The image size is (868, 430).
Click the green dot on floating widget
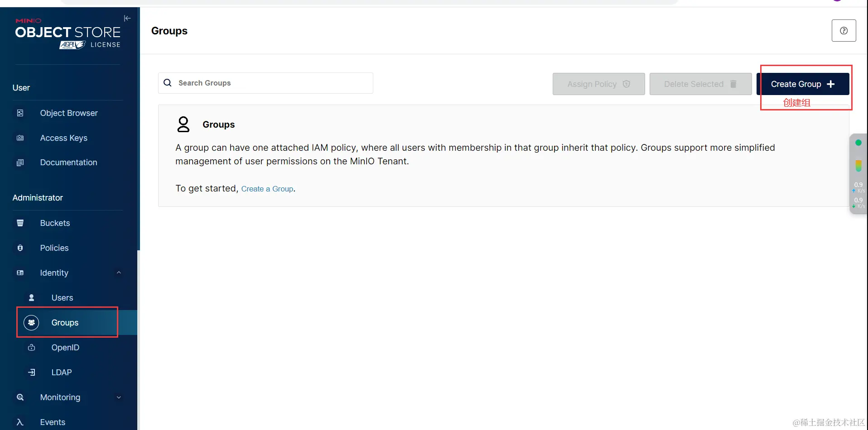[x=858, y=143]
